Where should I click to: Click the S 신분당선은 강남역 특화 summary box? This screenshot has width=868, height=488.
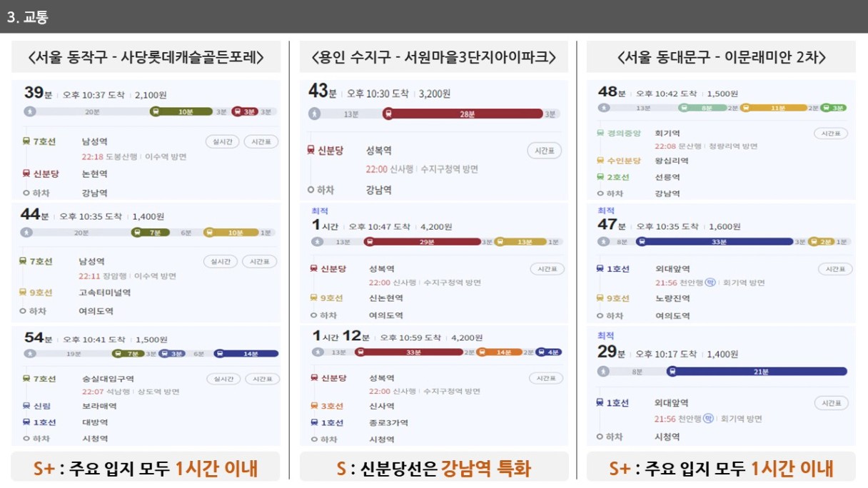pyautogui.click(x=434, y=467)
